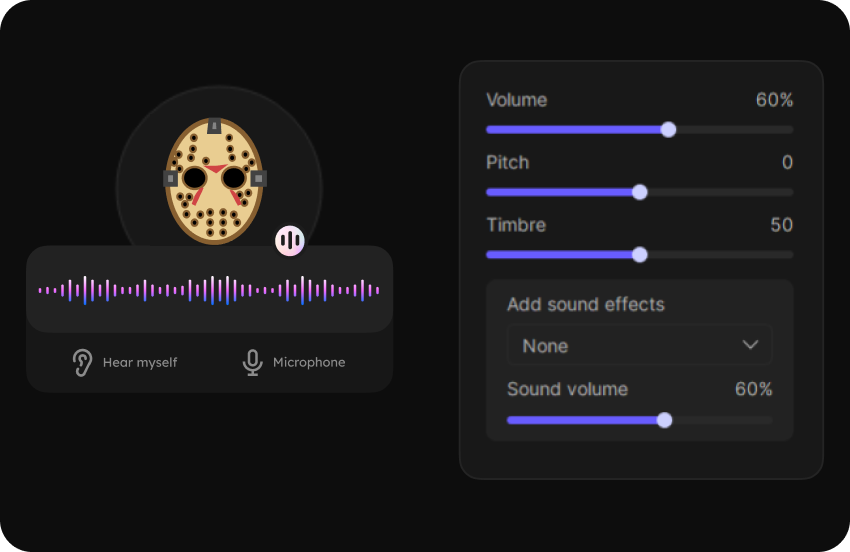This screenshot has width=850, height=552.
Task: Toggle the Microphone label
Action: click(x=309, y=362)
